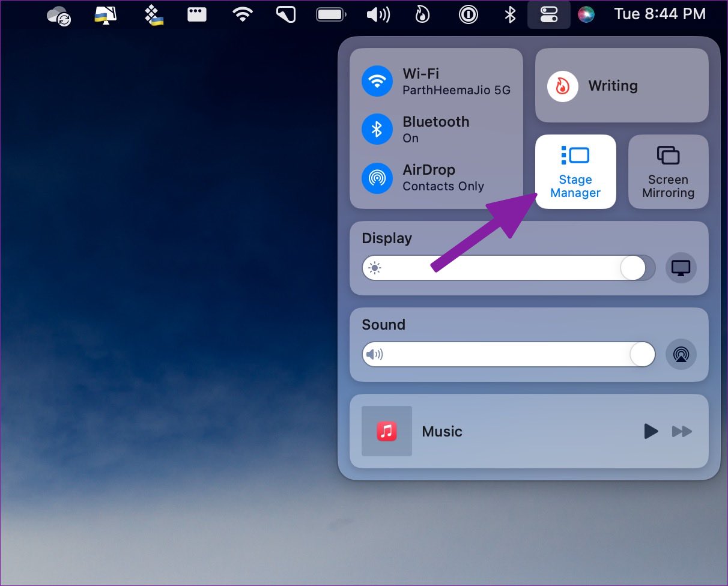The height and width of the screenshot is (586, 728).
Task: Turn off Stage Manager tile
Action: [x=575, y=172]
